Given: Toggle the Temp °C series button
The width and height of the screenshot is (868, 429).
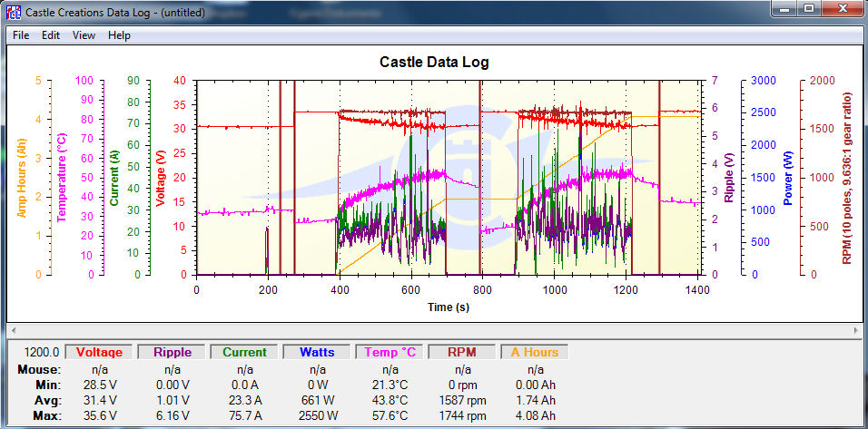Looking at the screenshot, I should click(x=390, y=352).
